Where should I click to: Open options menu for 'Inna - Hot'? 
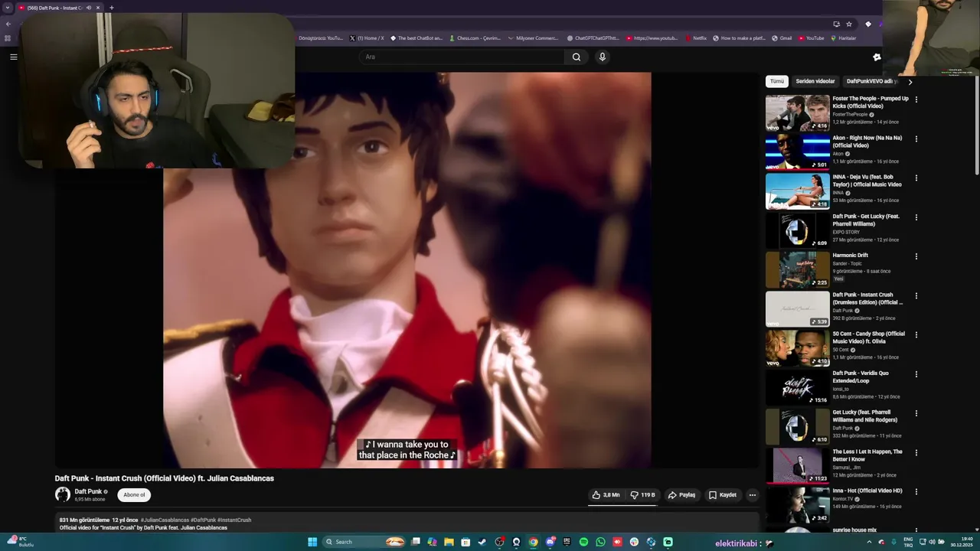click(916, 491)
